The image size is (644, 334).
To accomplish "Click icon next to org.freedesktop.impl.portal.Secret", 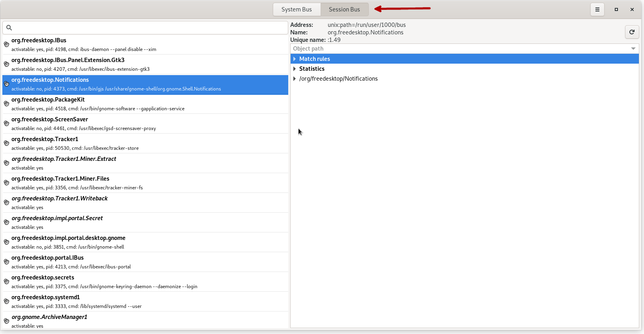I will [7, 222].
